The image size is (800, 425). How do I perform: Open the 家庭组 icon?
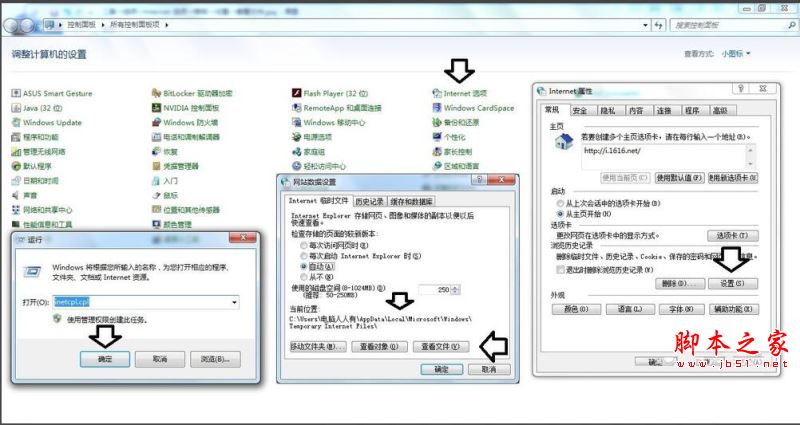pos(296,152)
